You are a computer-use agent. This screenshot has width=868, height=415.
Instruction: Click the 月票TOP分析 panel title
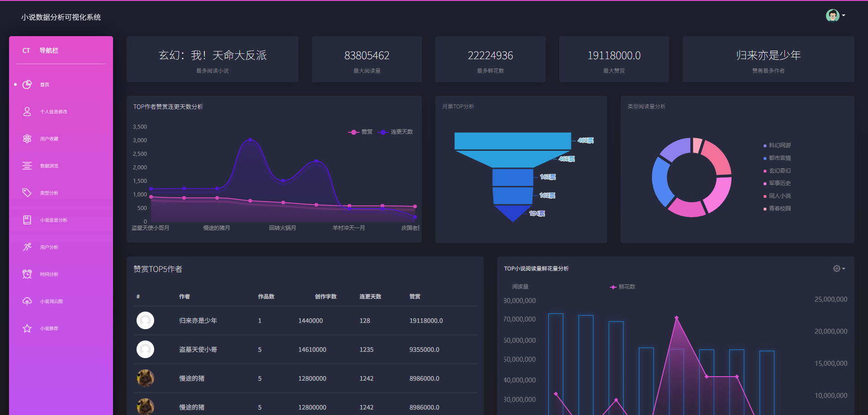(x=458, y=107)
